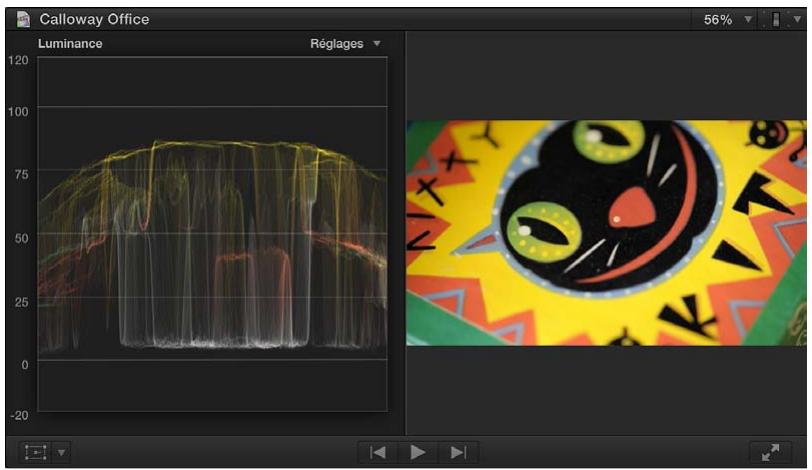Viewport: 812px width, 470px height.
Task: Click the 25 scale label
Action: tap(21, 302)
